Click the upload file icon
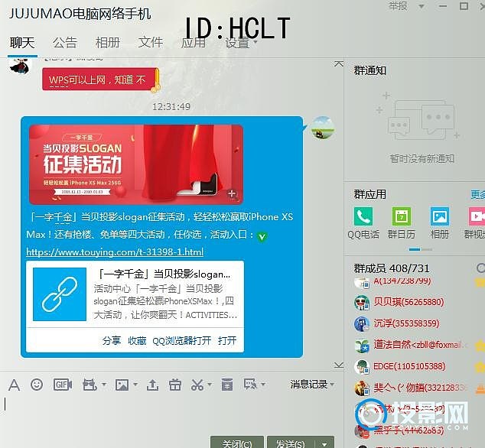 pos(152,385)
